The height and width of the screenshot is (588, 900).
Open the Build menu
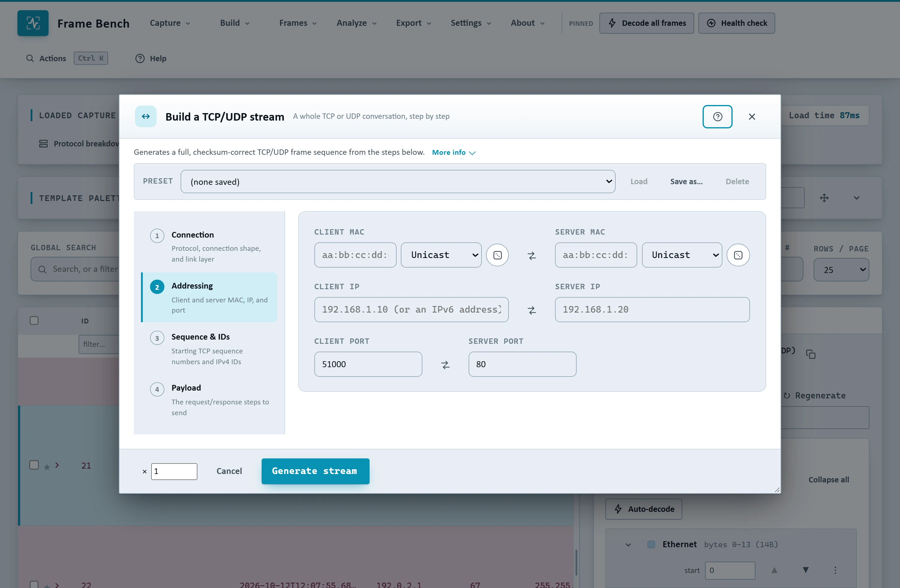(235, 23)
